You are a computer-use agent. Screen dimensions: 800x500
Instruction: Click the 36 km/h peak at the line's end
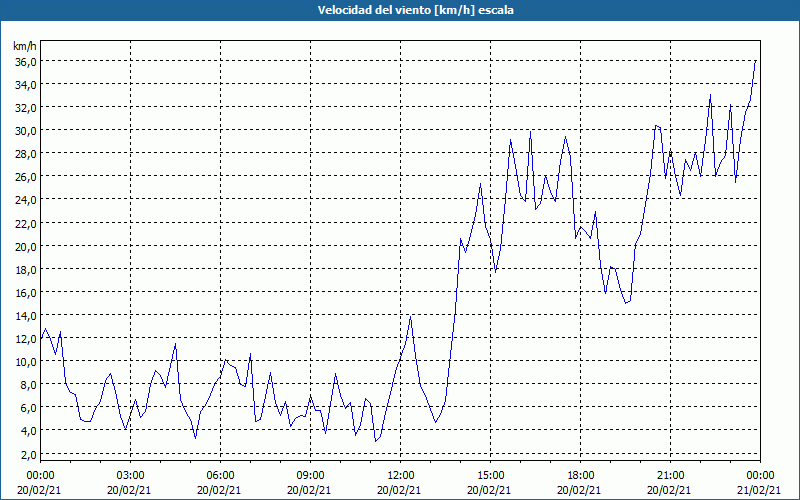[x=756, y=61]
